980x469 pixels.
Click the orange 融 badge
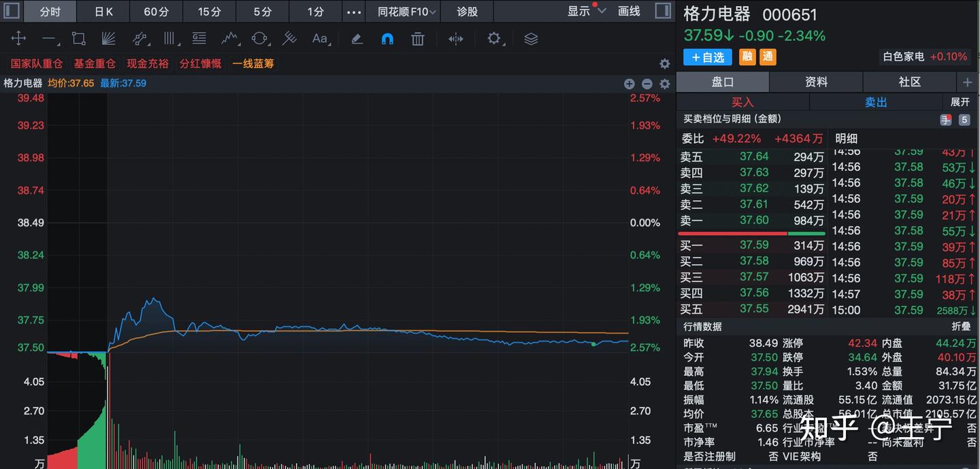tap(747, 57)
